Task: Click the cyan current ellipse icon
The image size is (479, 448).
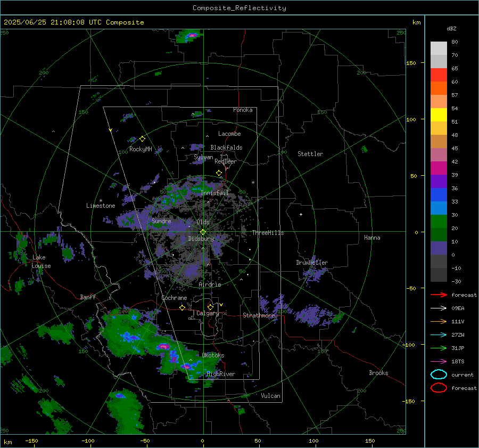Action: [x=439, y=374]
